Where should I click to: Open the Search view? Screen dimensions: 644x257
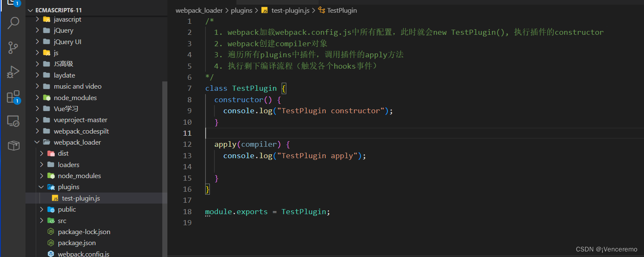click(x=13, y=23)
